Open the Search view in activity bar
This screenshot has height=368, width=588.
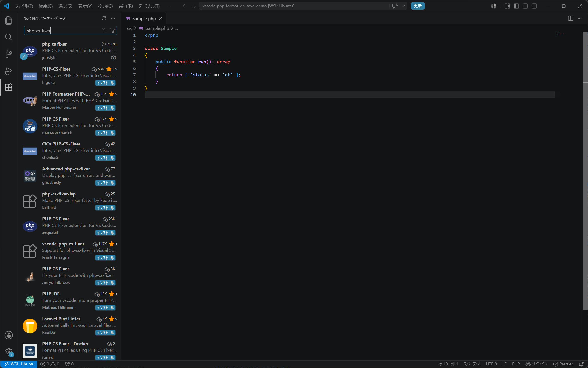pyautogui.click(x=9, y=37)
